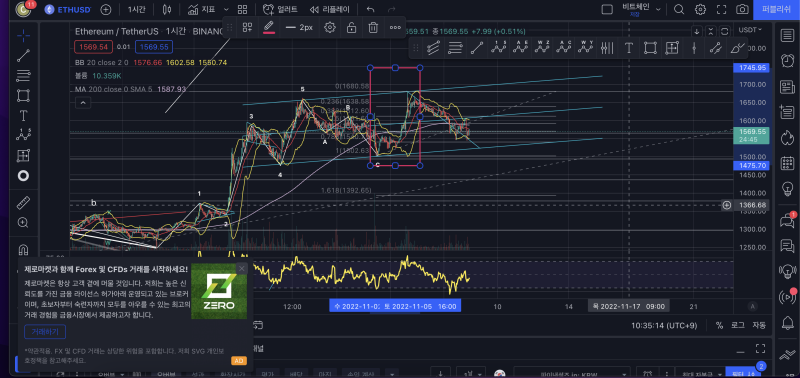Select the trend line drawing tool

click(x=23, y=56)
